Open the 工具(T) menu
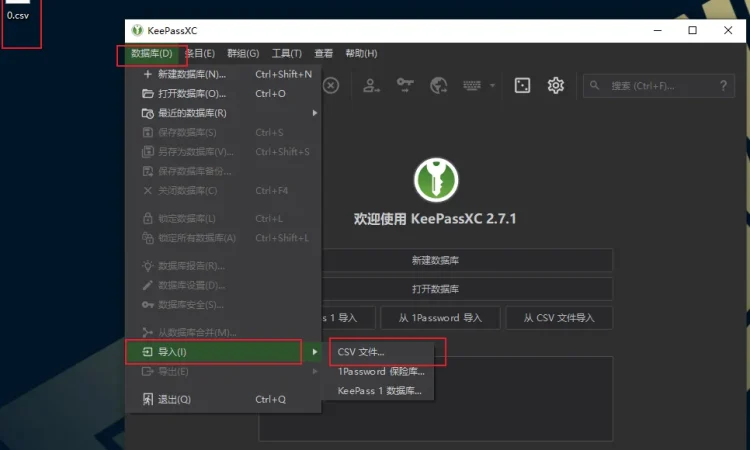 click(x=287, y=54)
